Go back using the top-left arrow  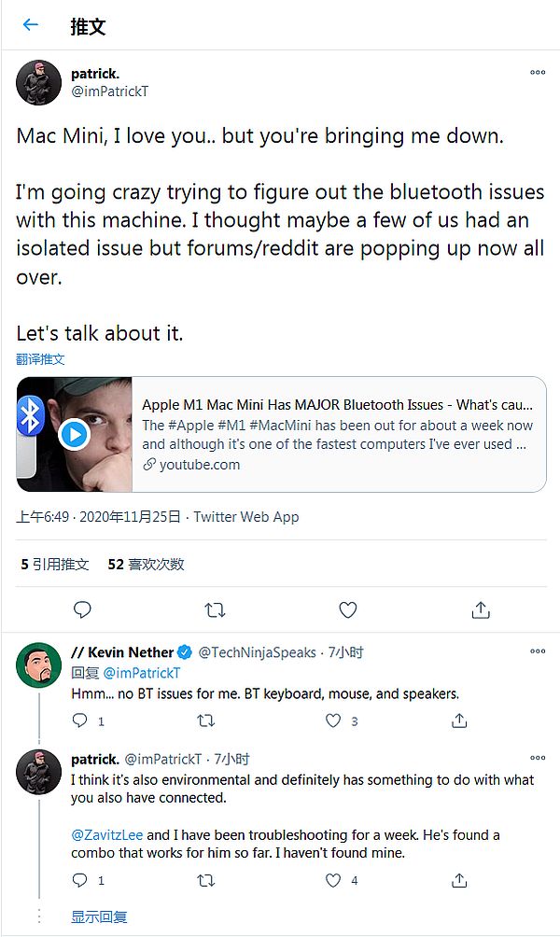click(x=31, y=25)
